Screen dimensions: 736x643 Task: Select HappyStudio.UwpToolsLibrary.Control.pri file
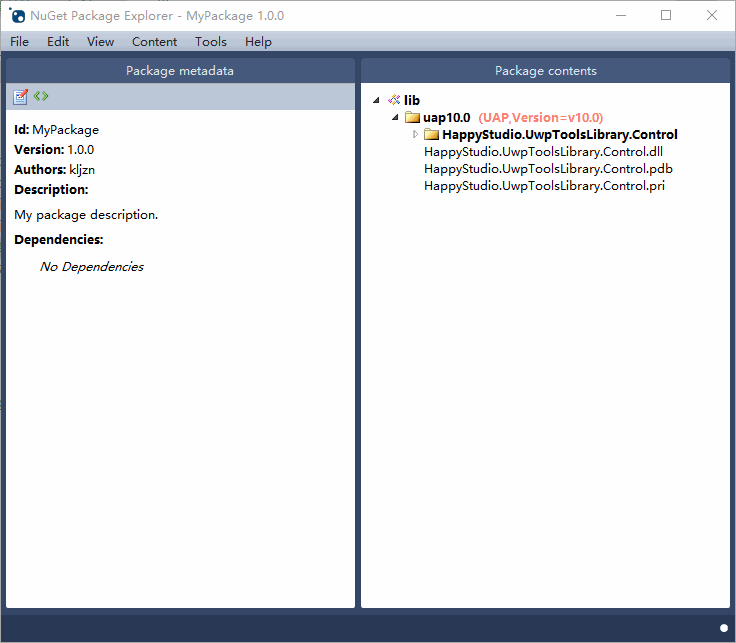click(544, 186)
